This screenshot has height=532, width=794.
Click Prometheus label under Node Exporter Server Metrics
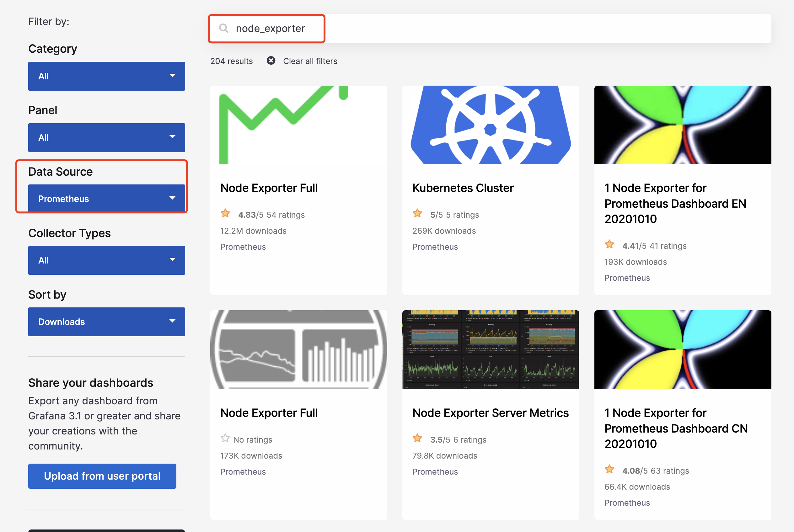435,472
